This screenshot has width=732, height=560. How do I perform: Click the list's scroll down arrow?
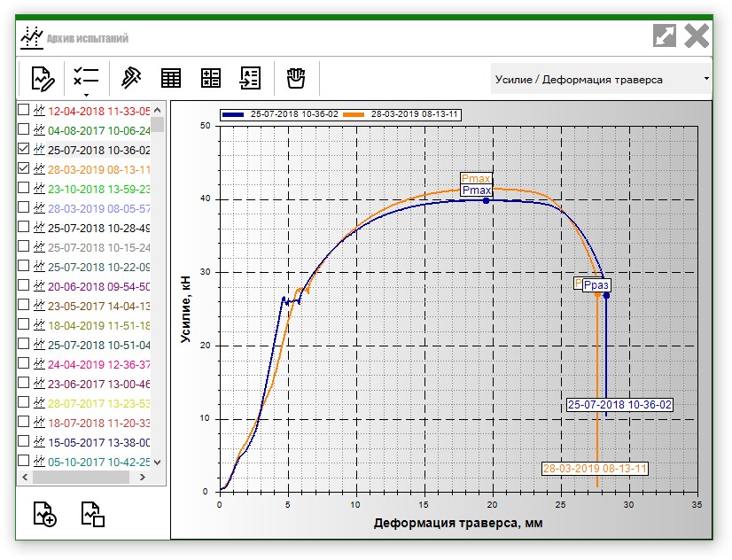158,462
